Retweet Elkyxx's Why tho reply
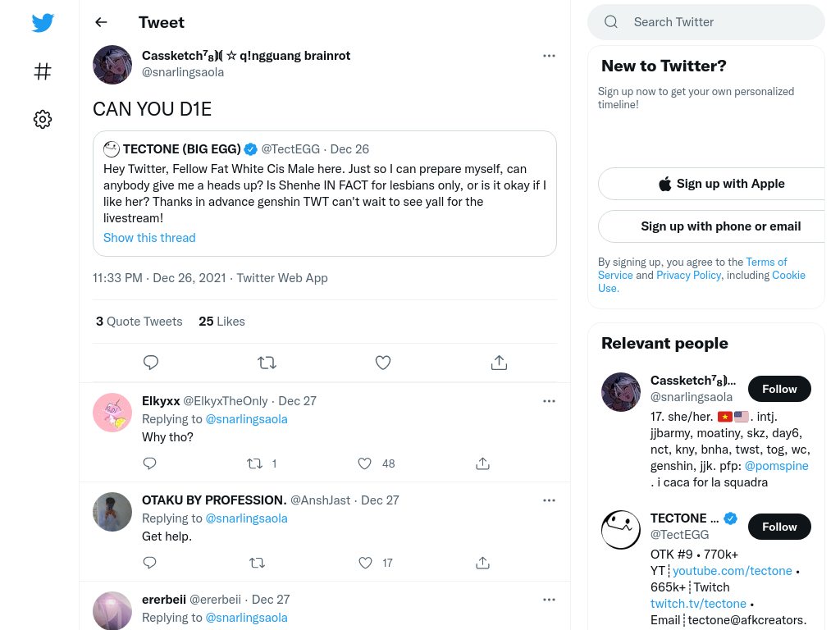The image size is (840, 630). (254, 463)
